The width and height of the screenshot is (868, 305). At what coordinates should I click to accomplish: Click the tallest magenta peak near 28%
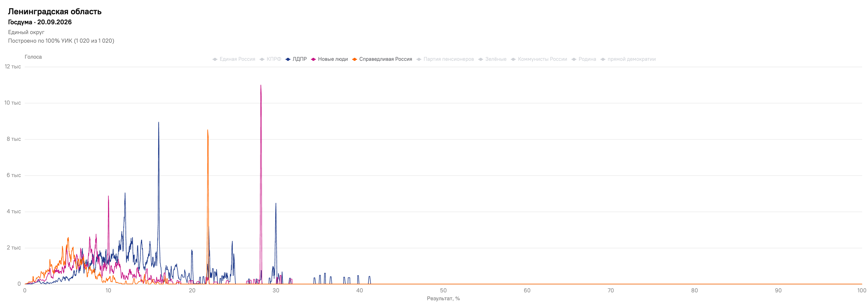261,85
